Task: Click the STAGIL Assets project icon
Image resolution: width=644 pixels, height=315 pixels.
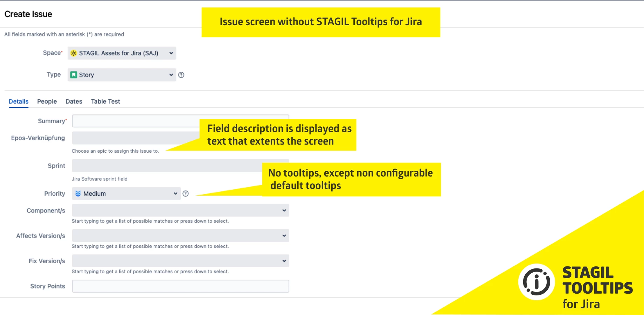Action: coord(74,53)
